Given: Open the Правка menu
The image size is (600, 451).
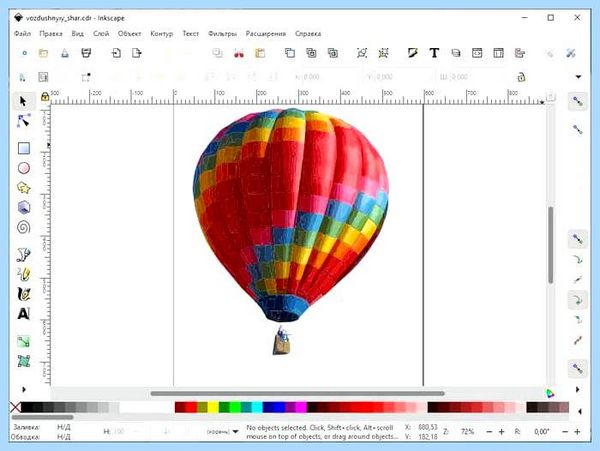Looking at the screenshot, I should (51, 34).
